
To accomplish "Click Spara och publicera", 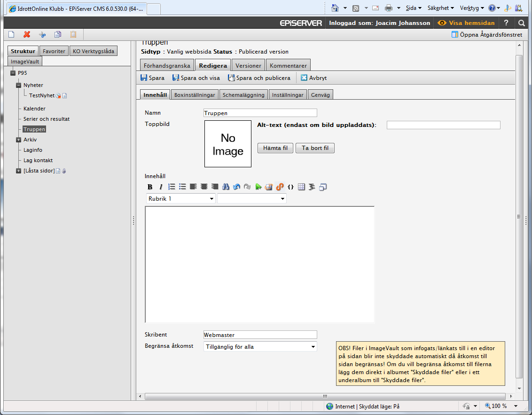I will tap(259, 78).
